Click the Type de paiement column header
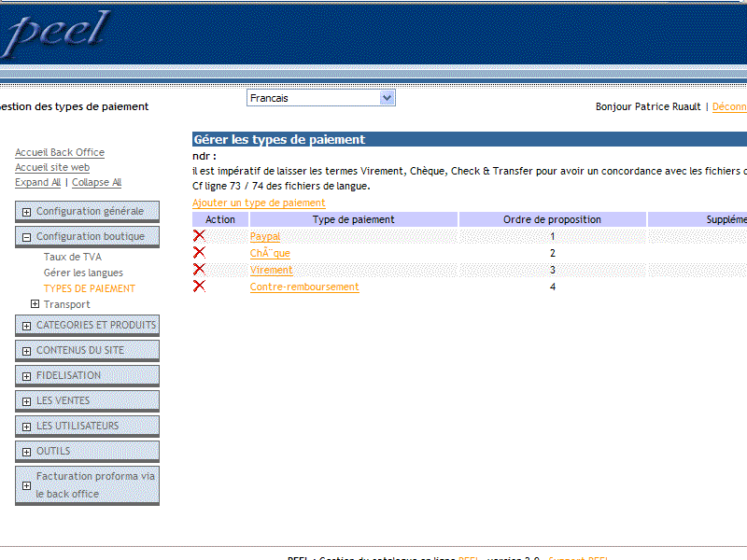The image size is (747, 560). [354, 219]
